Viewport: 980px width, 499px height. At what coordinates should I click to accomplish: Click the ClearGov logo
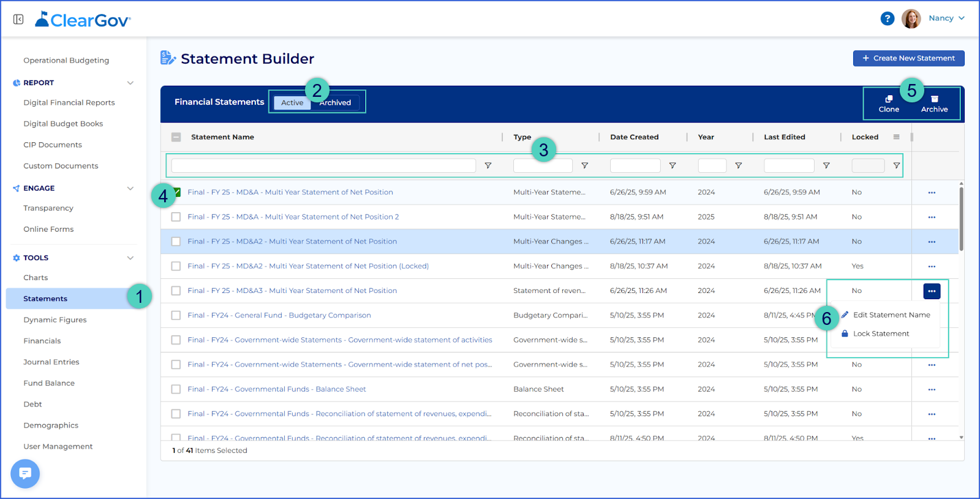pyautogui.click(x=83, y=20)
